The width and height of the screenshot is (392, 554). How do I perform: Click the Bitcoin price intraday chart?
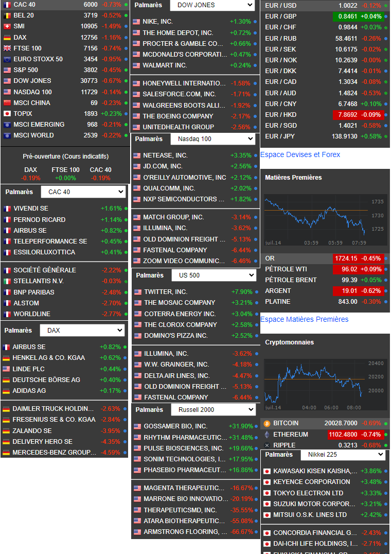click(325, 385)
